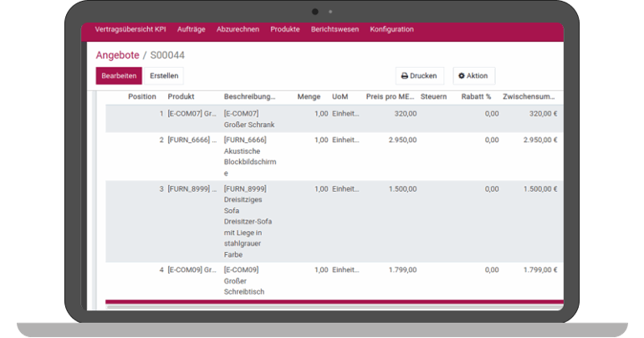644x338 pixels.
Task: Click the horizontal scrollbar below table
Action: click(x=335, y=307)
